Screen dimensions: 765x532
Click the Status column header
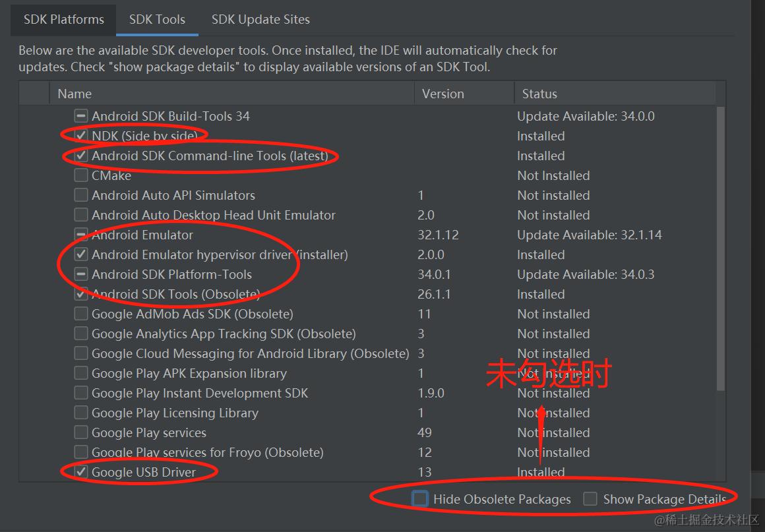click(x=613, y=94)
